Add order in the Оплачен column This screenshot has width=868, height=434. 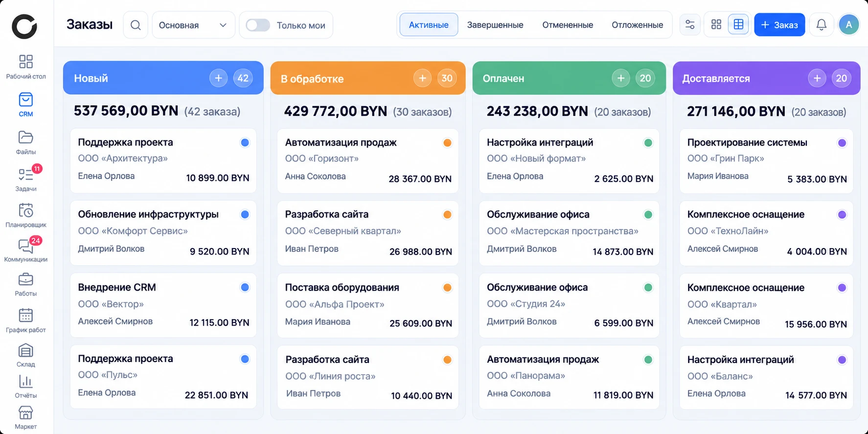(621, 78)
